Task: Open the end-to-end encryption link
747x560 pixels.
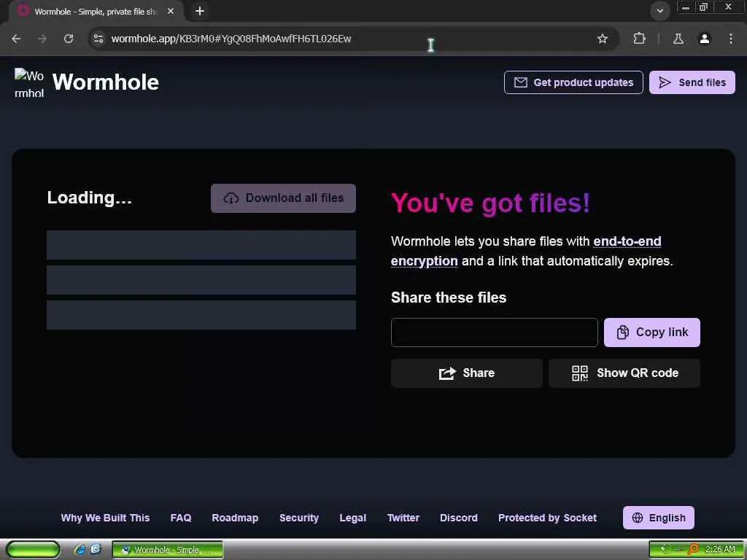Action: (526, 251)
